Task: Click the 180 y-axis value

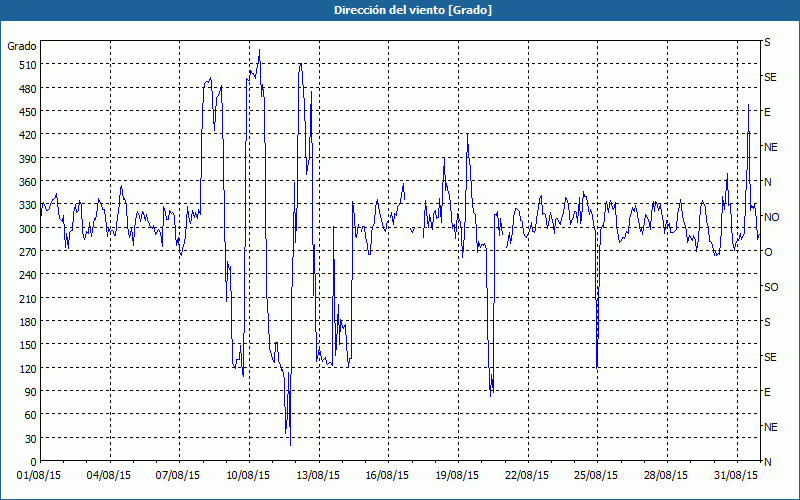Action: pyautogui.click(x=28, y=322)
